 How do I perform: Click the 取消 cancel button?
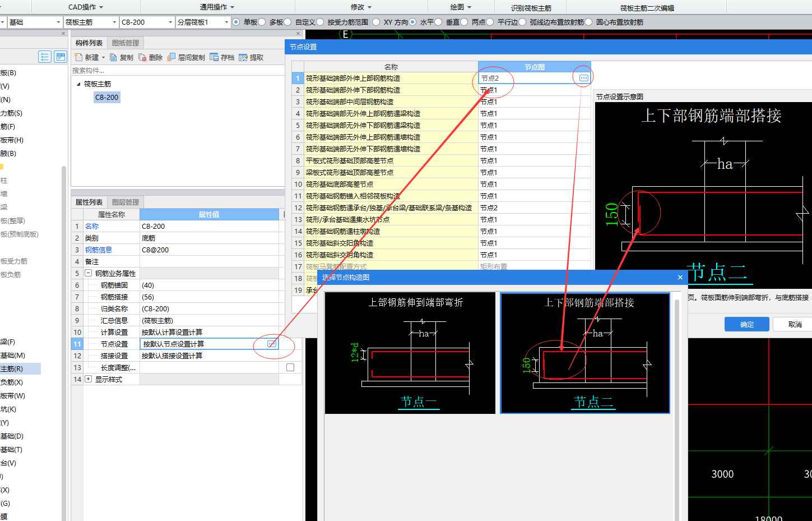click(795, 324)
